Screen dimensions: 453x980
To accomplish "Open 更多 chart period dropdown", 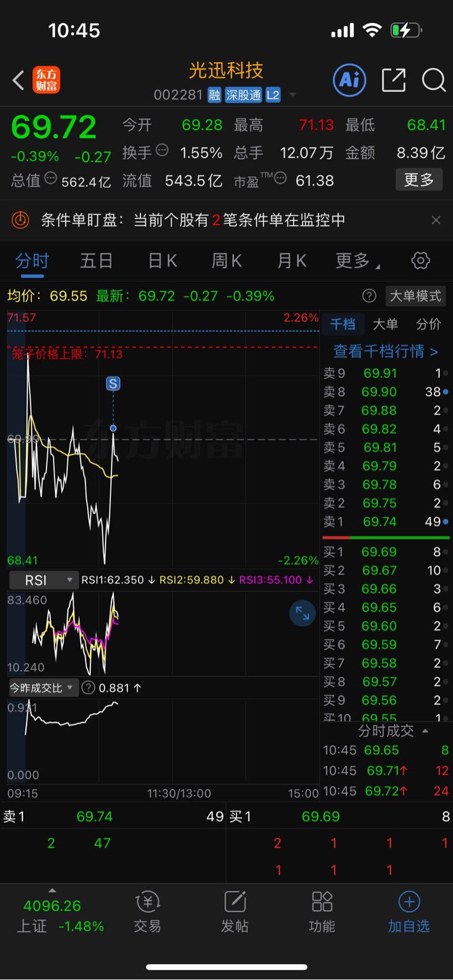I will (x=358, y=261).
